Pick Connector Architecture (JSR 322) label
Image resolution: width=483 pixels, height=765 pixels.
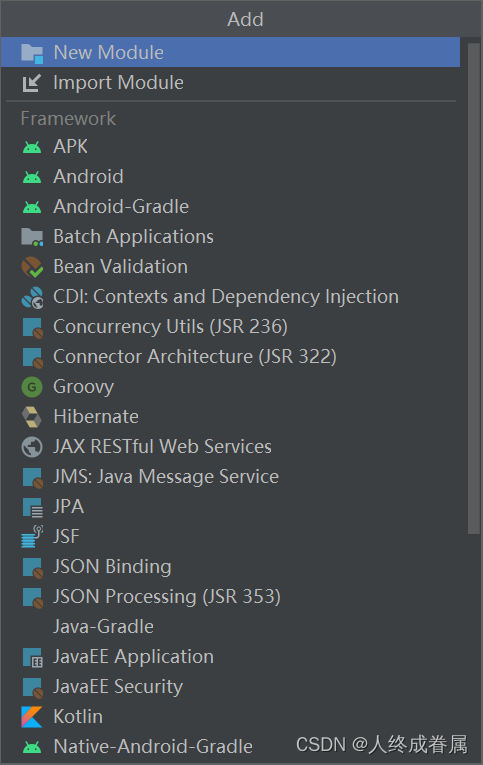pos(195,357)
